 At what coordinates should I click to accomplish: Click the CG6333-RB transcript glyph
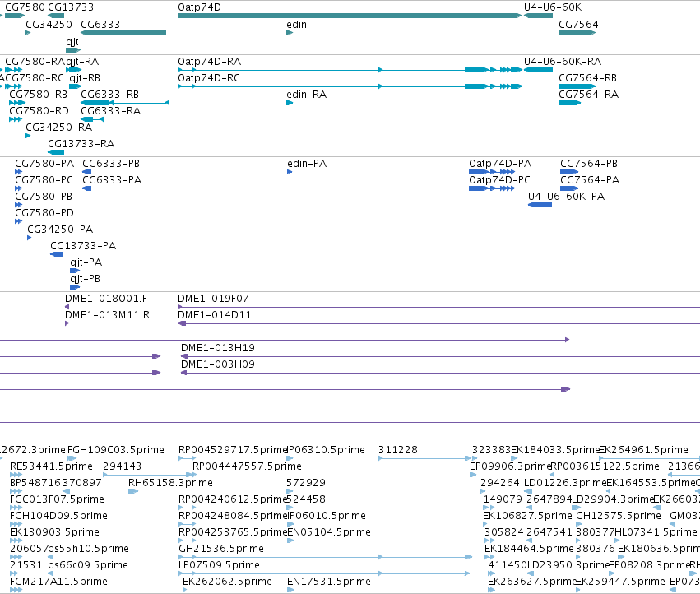pos(125,103)
